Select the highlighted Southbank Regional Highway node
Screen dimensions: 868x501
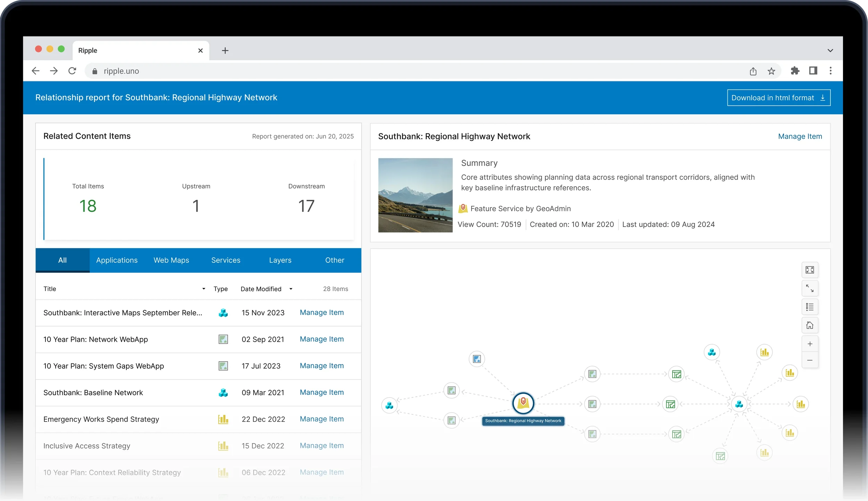pyautogui.click(x=523, y=403)
